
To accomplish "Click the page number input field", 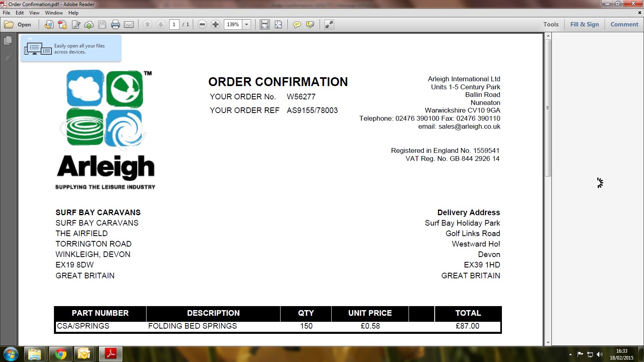I will pyautogui.click(x=174, y=25).
